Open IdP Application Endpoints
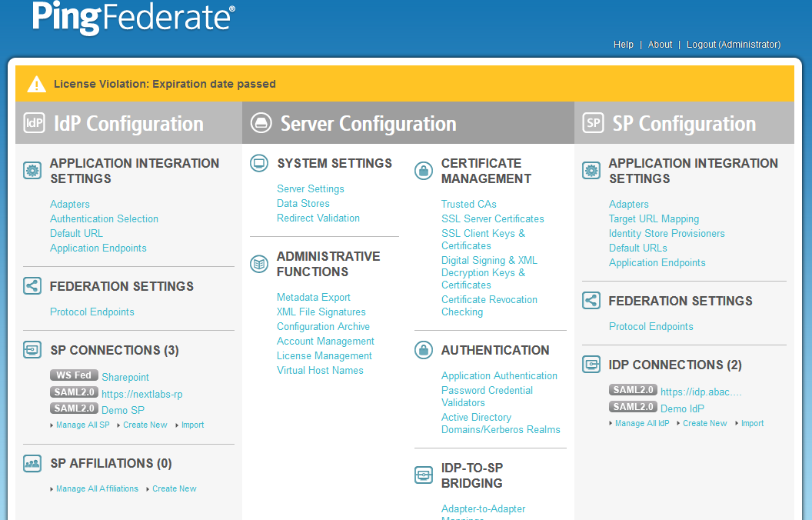The height and width of the screenshot is (520, 812). [98, 248]
